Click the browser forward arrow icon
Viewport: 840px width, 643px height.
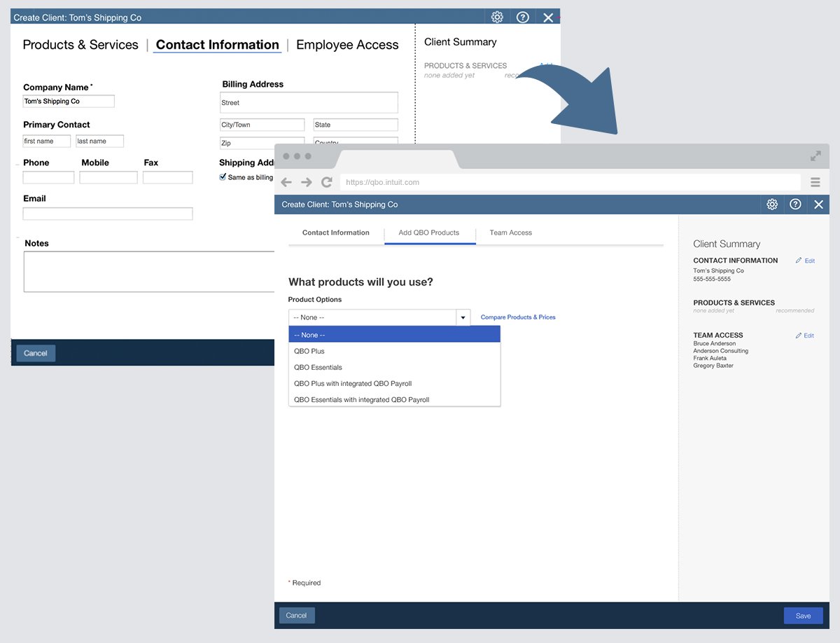pyautogui.click(x=307, y=182)
